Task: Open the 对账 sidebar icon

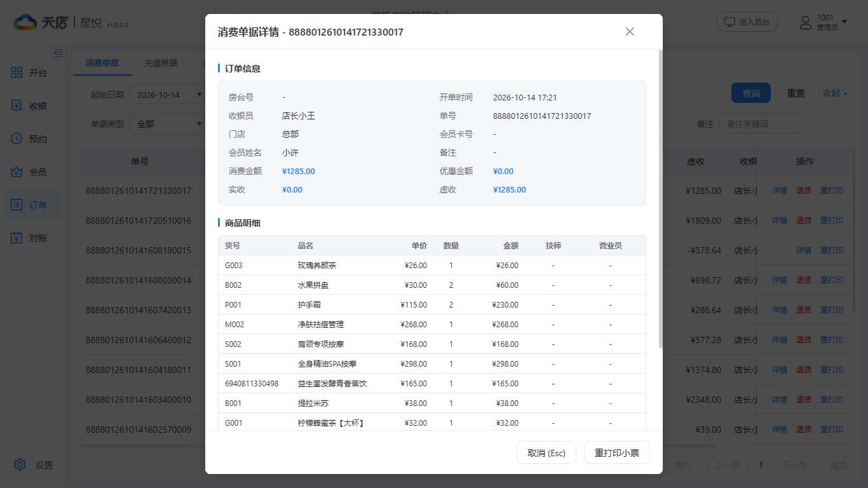Action: click(x=17, y=238)
